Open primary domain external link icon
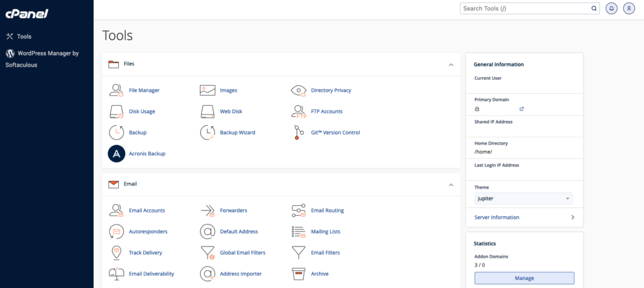Image resolution: width=644 pixels, height=288 pixels. [521, 109]
